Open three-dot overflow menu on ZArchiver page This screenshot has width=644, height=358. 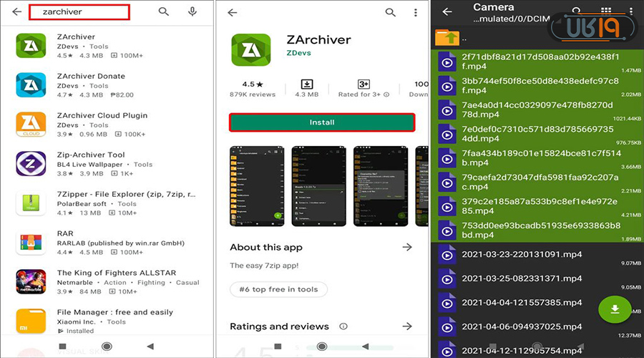tap(415, 13)
